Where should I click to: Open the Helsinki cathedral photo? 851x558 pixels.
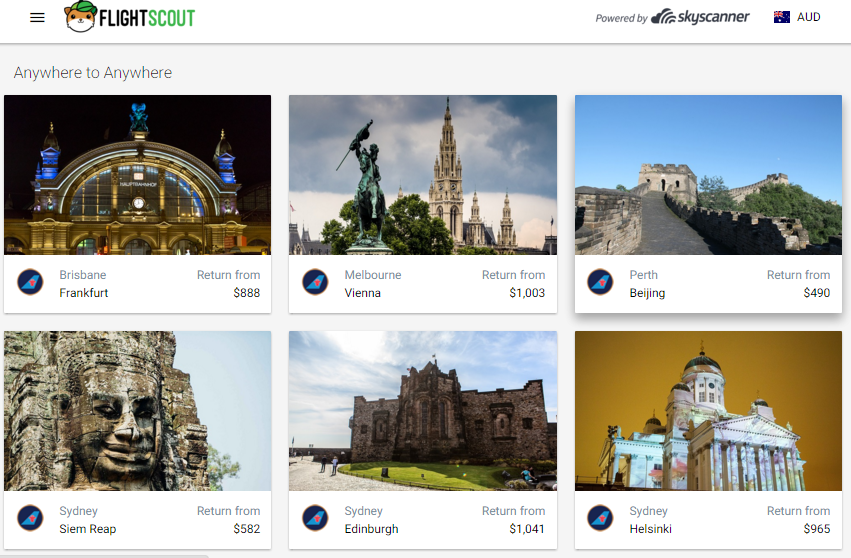[708, 411]
